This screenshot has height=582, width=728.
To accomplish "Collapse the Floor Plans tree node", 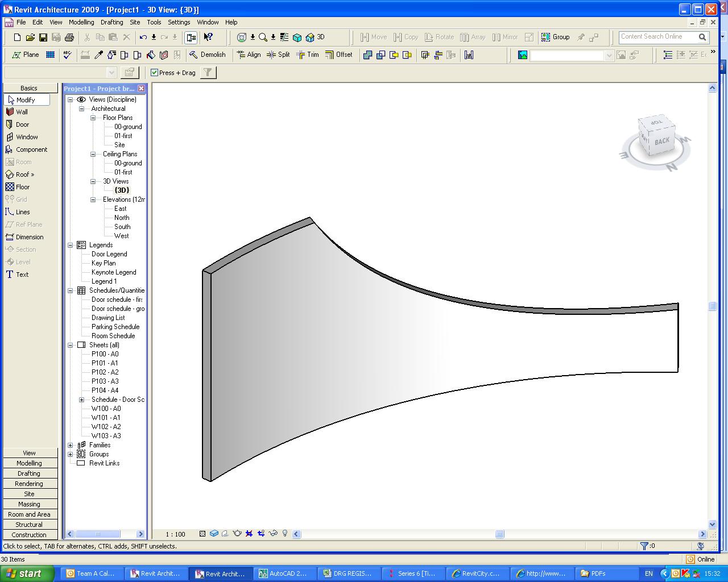I will click(x=93, y=118).
